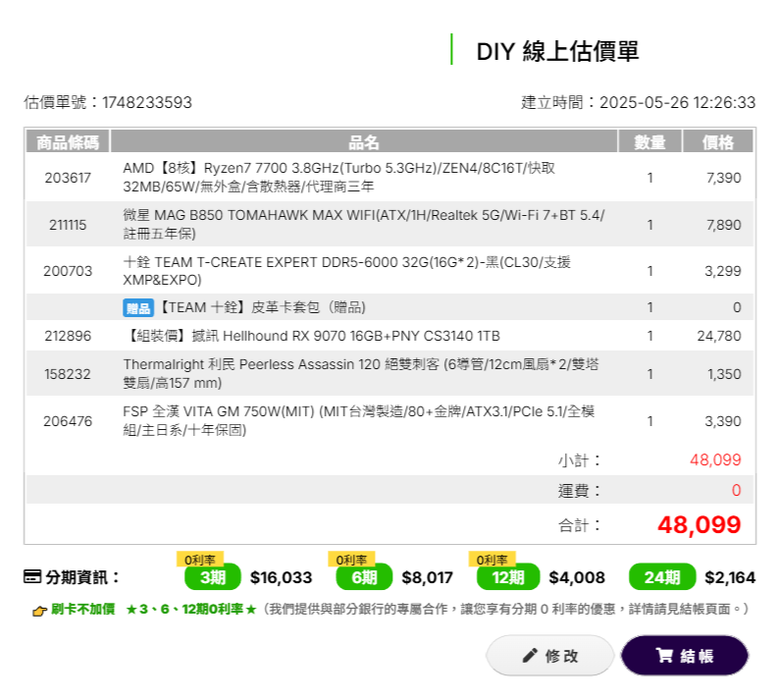
Task: Click the 運費 shipping fee value 0
Action: 736,491
